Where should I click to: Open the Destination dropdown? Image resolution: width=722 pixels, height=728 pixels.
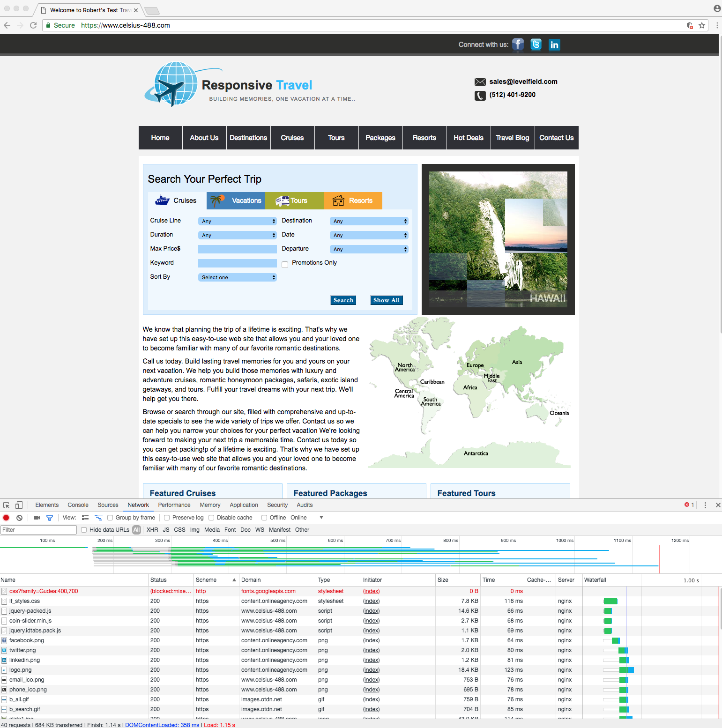click(x=369, y=221)
